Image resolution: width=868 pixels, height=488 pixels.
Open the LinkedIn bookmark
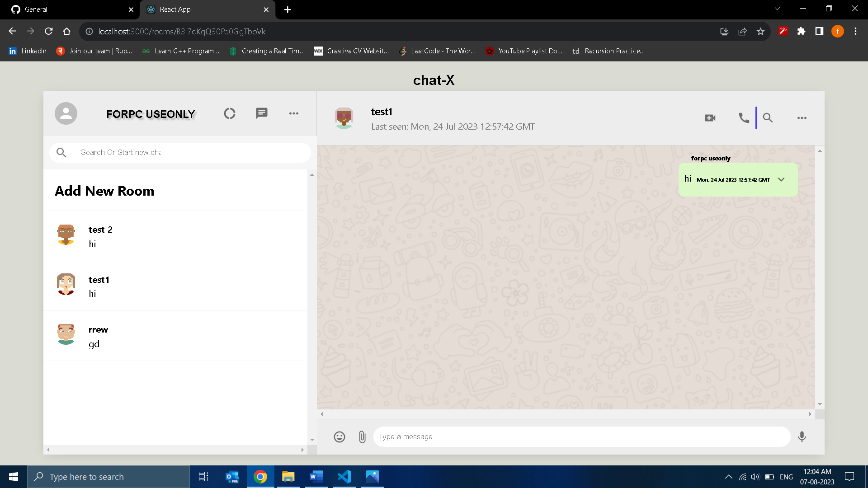[x=28, y=51]
